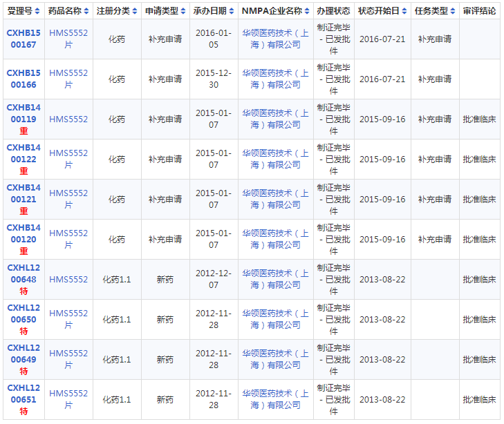Open 华领医药技术 company link in CXHB1400121 row
504x424 pixels.
click(x=275, y=199)
